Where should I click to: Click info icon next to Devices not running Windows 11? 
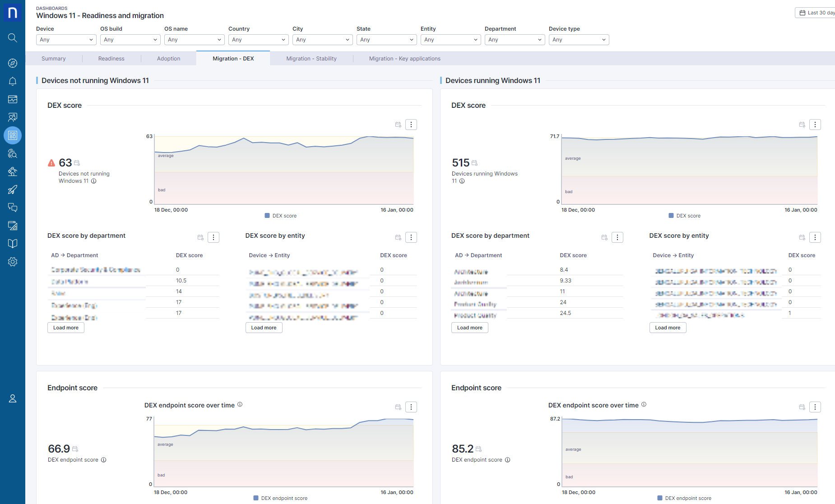[94, 181]
